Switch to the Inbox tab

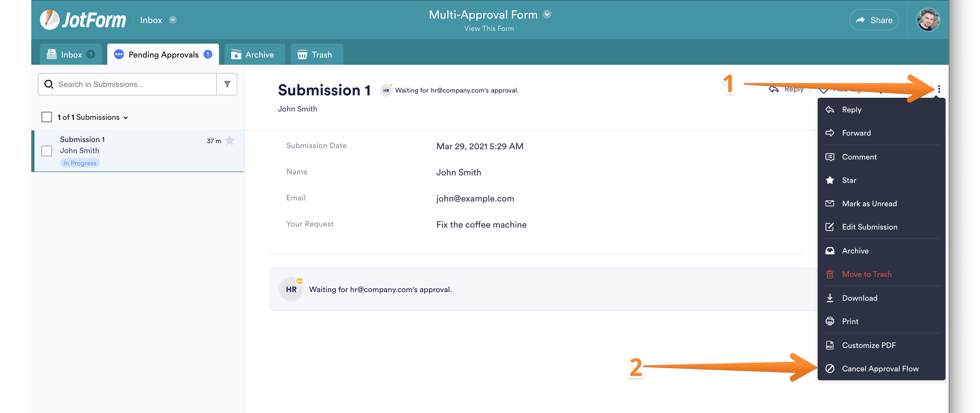[x=71, y=54]
